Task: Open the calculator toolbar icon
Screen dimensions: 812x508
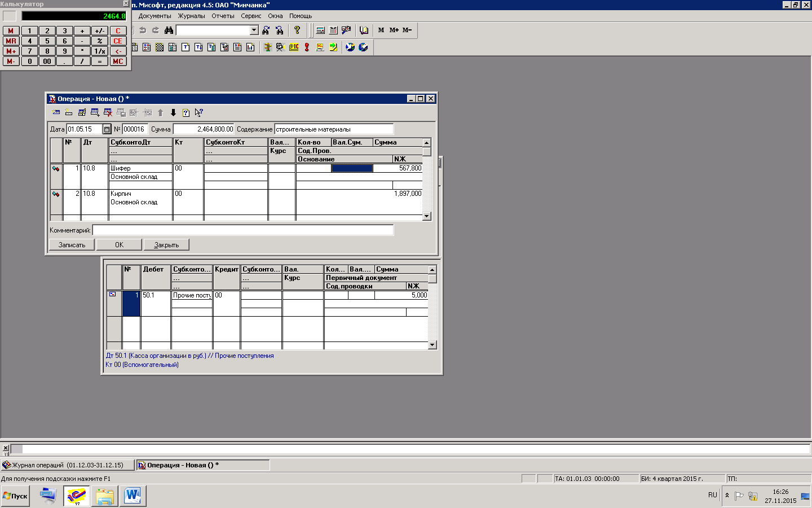Action: (x=320, y=30)
